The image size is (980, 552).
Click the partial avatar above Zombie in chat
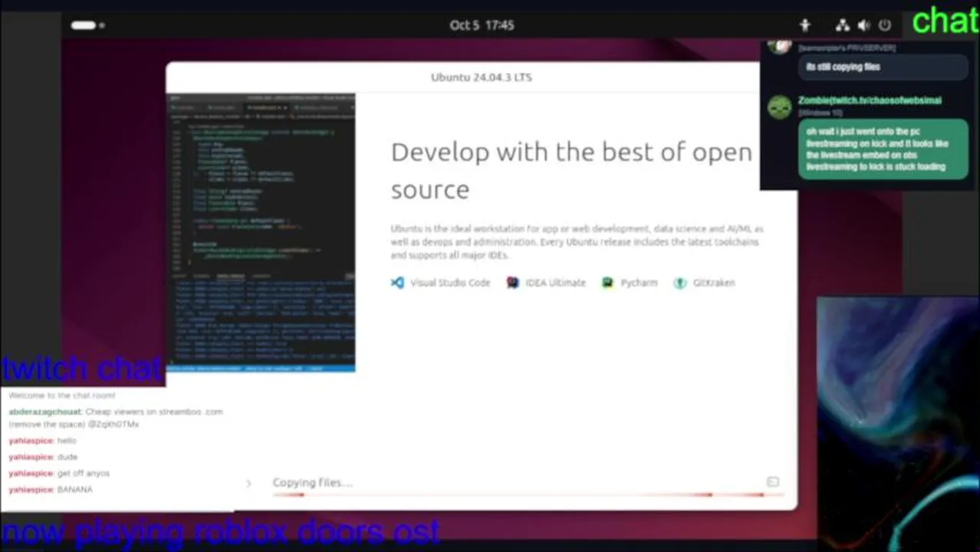780,46
